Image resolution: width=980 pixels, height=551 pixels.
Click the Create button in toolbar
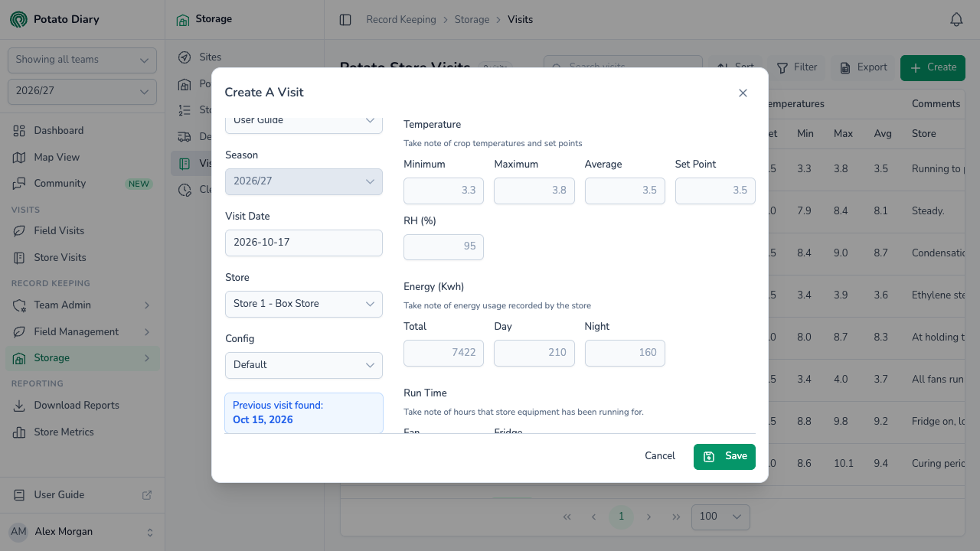pos(933,67)
